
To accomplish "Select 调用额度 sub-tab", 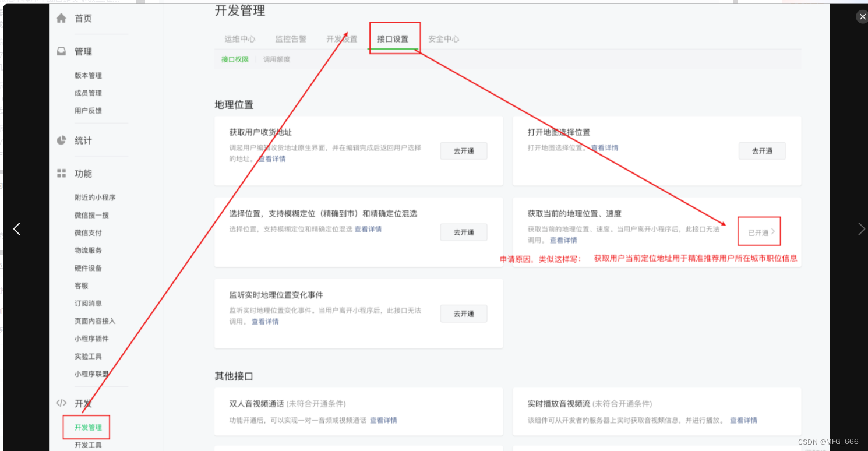I will (x=277, y=59).
